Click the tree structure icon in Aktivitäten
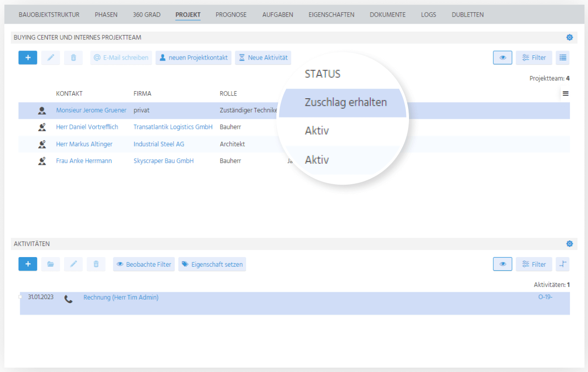The image size is (588, 372). (x=563, y=264)
